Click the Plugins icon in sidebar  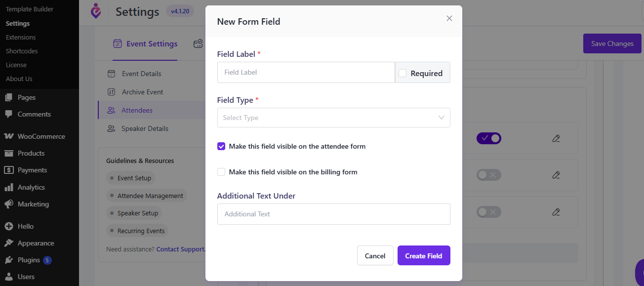click(8, 260)
